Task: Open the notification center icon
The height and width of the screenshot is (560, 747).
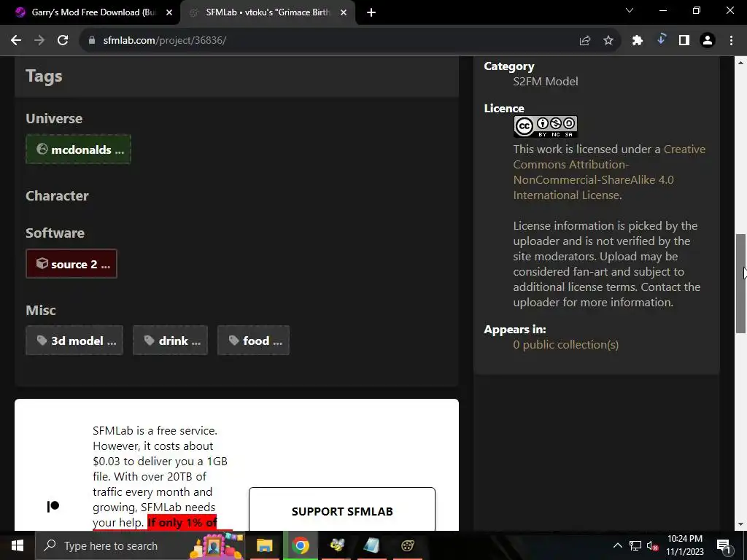Action: (724, 546)
